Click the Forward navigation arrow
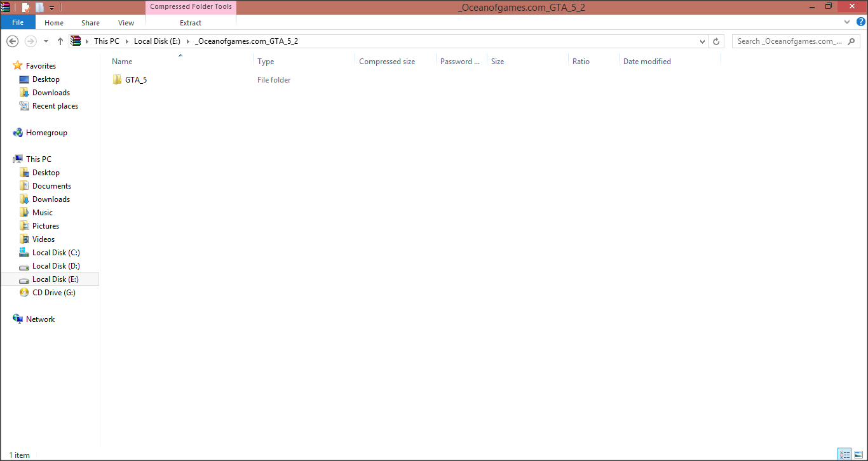868x461 pixels. click(31, 41)
